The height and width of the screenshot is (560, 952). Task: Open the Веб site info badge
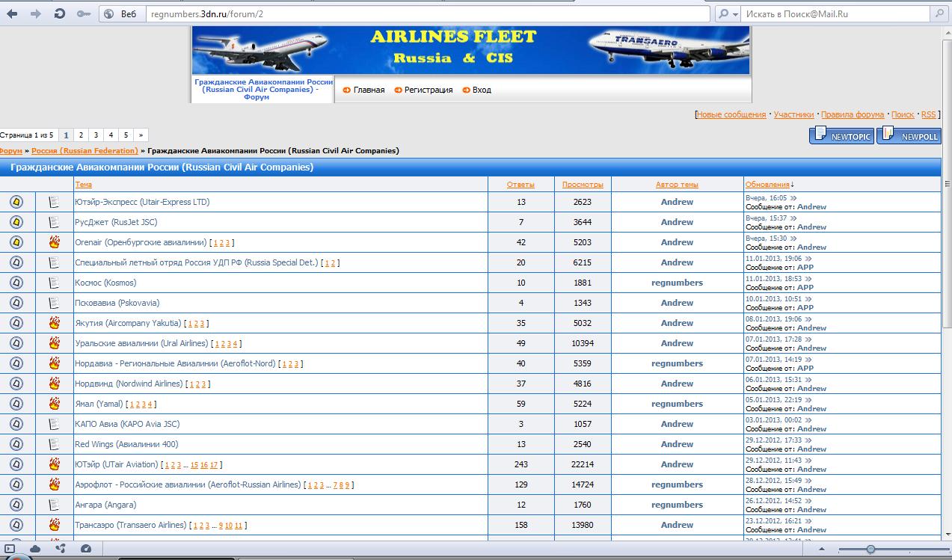pyautogui.click(x=120, y=13)
